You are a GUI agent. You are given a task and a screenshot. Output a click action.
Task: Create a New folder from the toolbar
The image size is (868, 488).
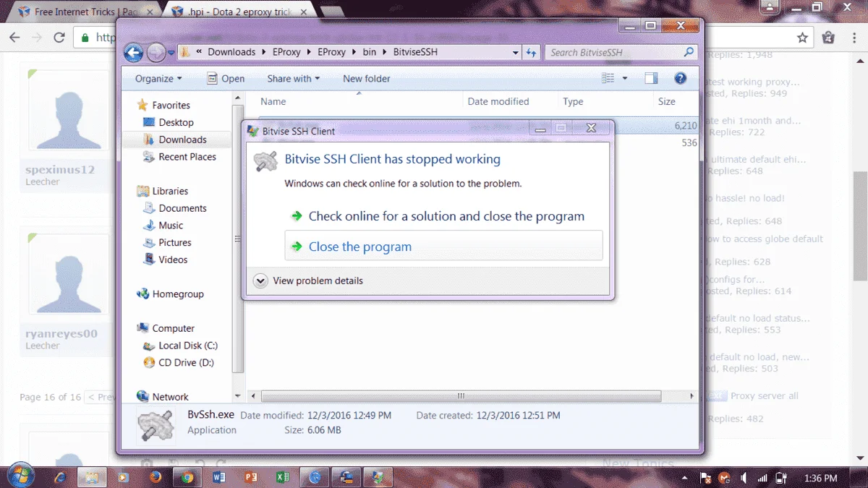click(x=366, y=78)
